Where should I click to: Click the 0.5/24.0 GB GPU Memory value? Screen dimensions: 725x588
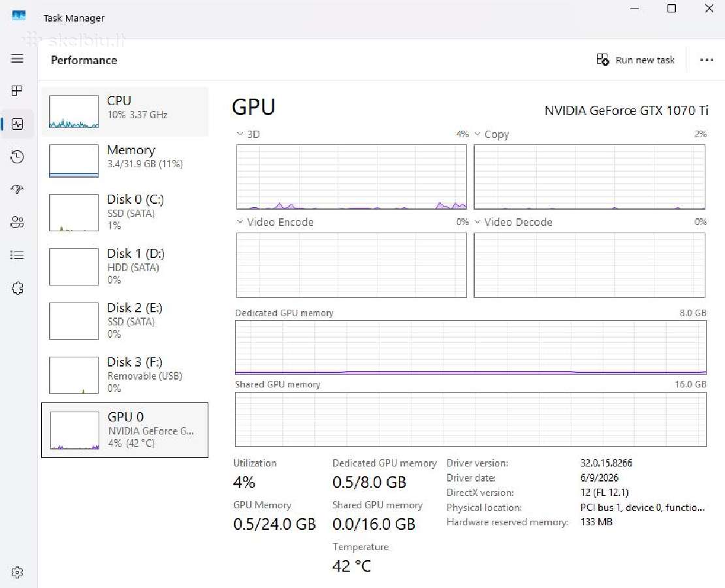[274, 524]
